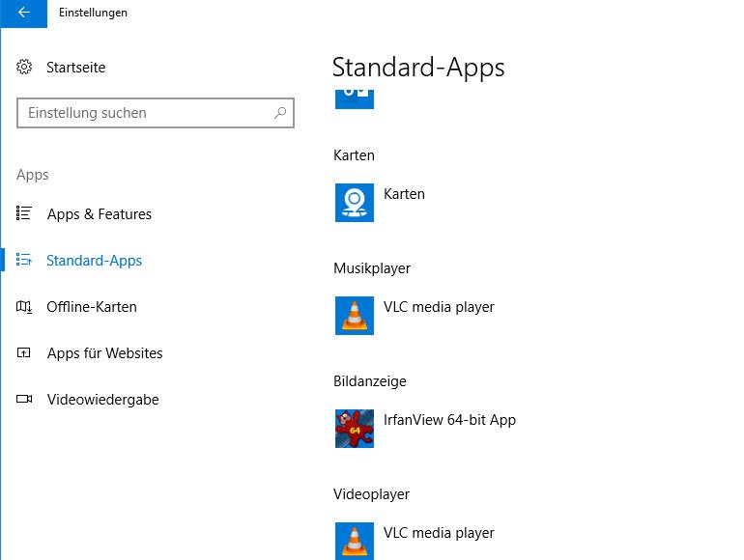
Task: Change the default Karten app
Action: point(404,194)
